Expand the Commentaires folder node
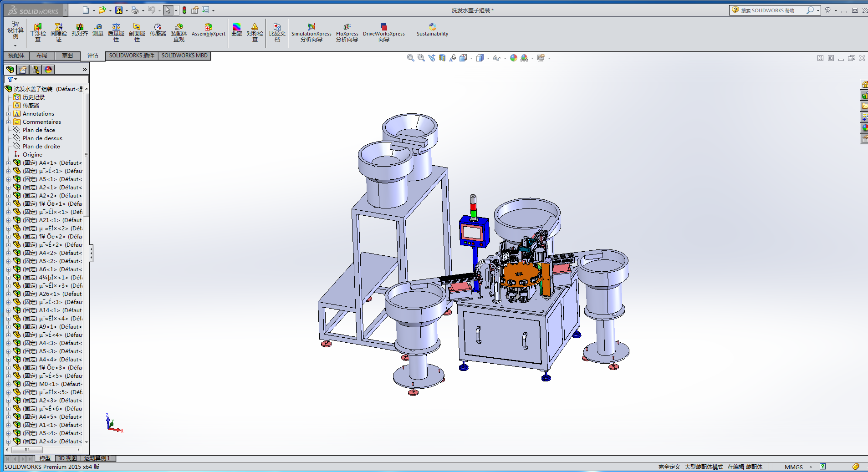The height and width of the screenshot is (472, 868). point(8,122)
